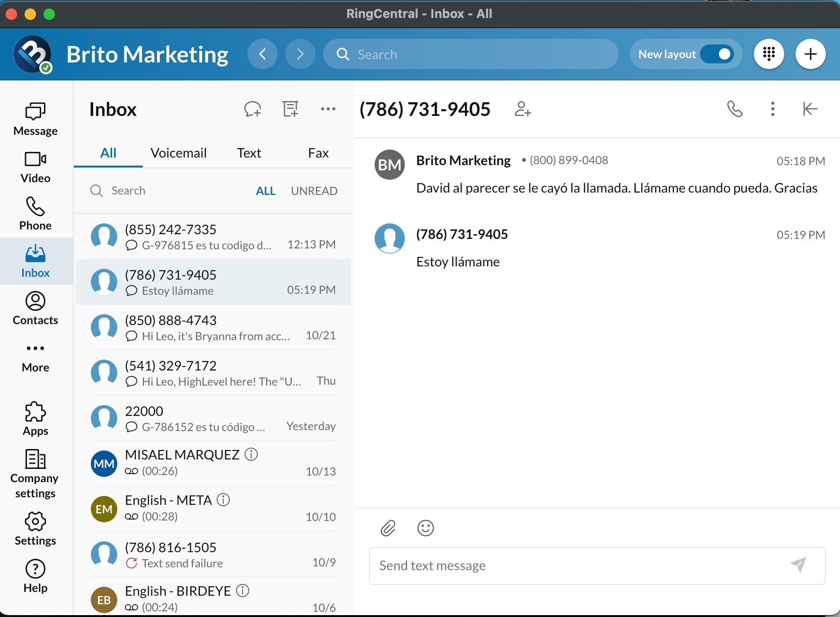Screen dimensions: 840x617
Task: Open the Settings gear in sidebar
Action: tap(35, 529)
